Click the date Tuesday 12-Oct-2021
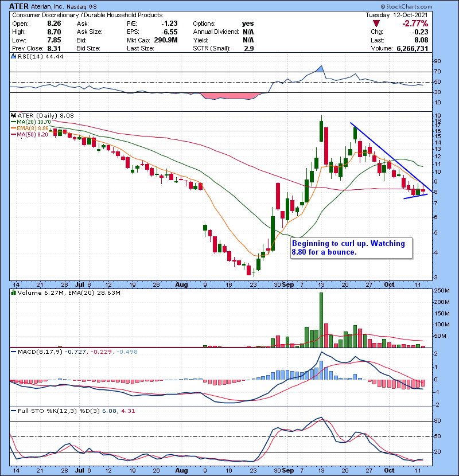459x476 pixels. pos(396,15)
